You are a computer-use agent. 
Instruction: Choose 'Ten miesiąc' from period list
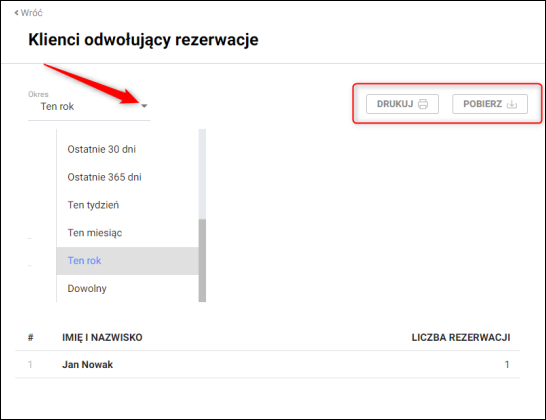(x=127, y=233)
